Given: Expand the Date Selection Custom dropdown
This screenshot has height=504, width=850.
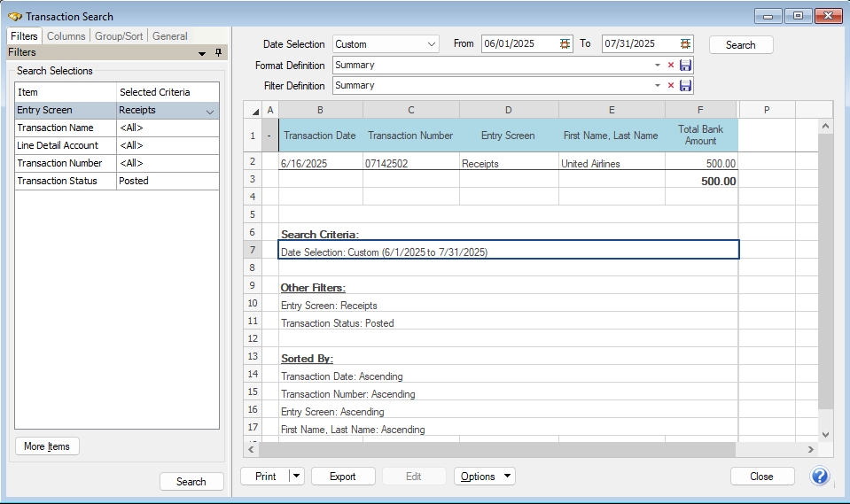Looking at the screenshot, I should click(x=432, y=44).
